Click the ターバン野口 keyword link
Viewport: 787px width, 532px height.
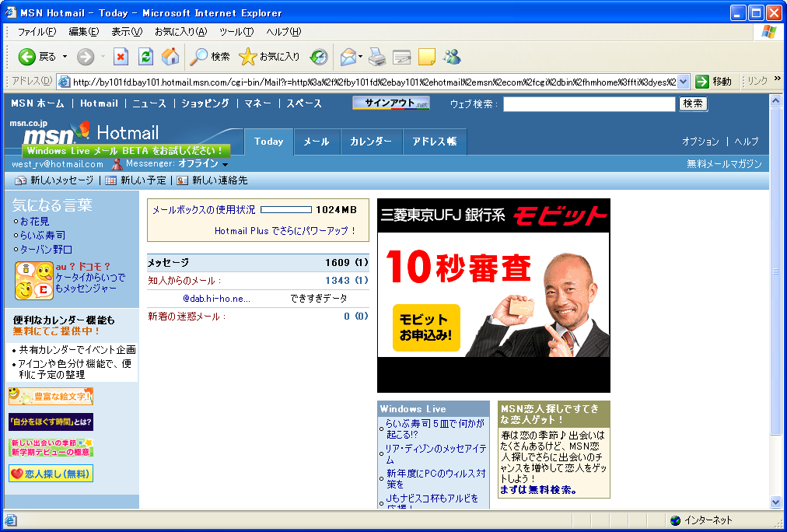pyautogui.click(x=46, y=250)
